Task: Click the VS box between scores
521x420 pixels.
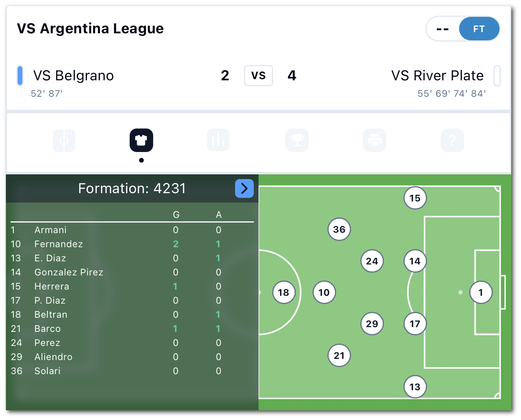Action: (259, 76)
